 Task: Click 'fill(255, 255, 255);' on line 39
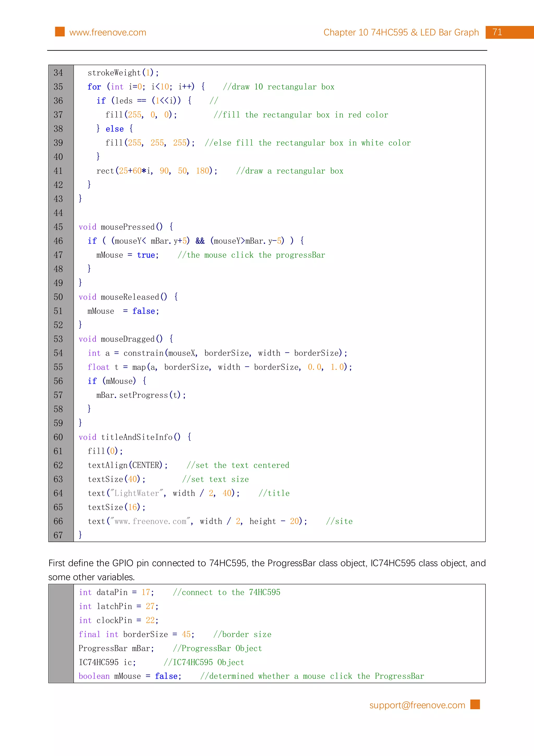[150, 143]
